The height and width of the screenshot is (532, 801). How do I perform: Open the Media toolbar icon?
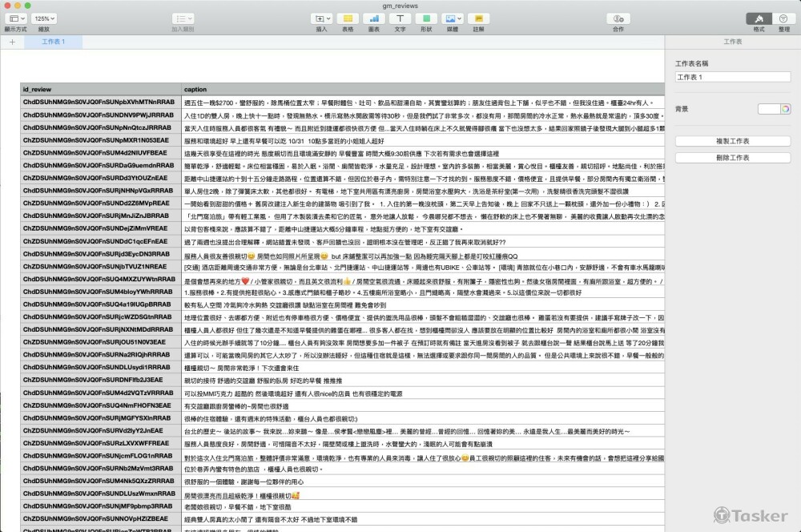(x=453, y=18)
